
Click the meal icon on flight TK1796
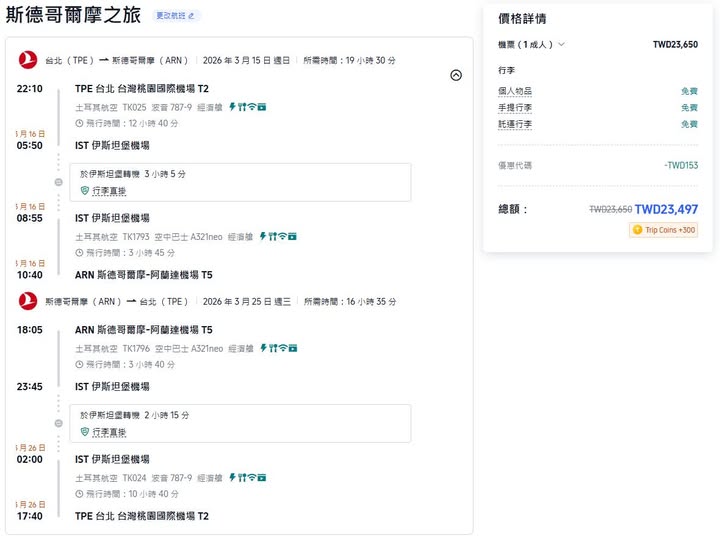coord(272,348)
